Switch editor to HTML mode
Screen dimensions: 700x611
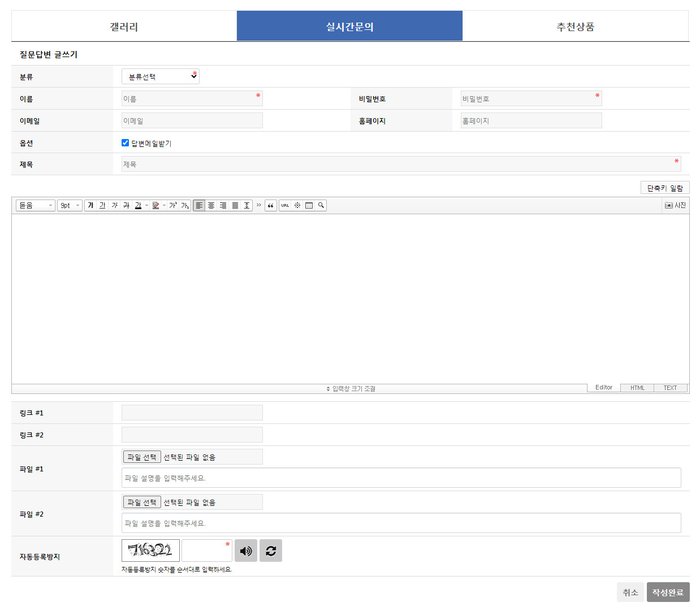click(x=637, y=388)
